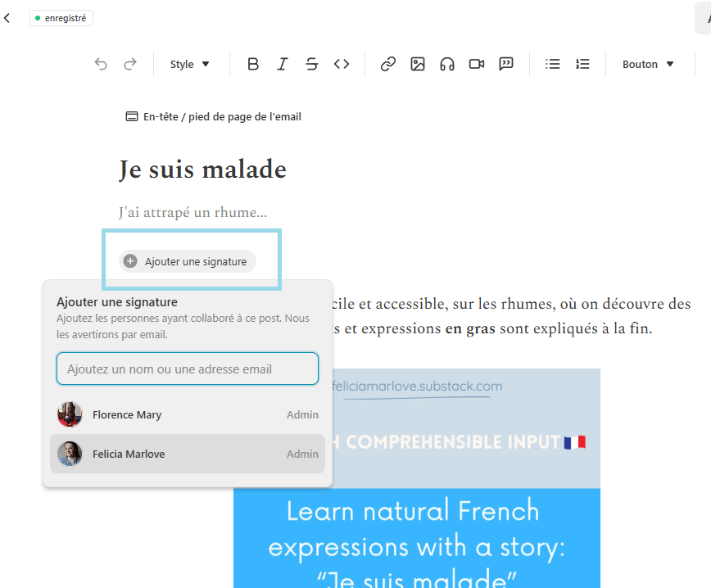Click the redo arrow icon

pyautogui.click(x=130, y=64)
